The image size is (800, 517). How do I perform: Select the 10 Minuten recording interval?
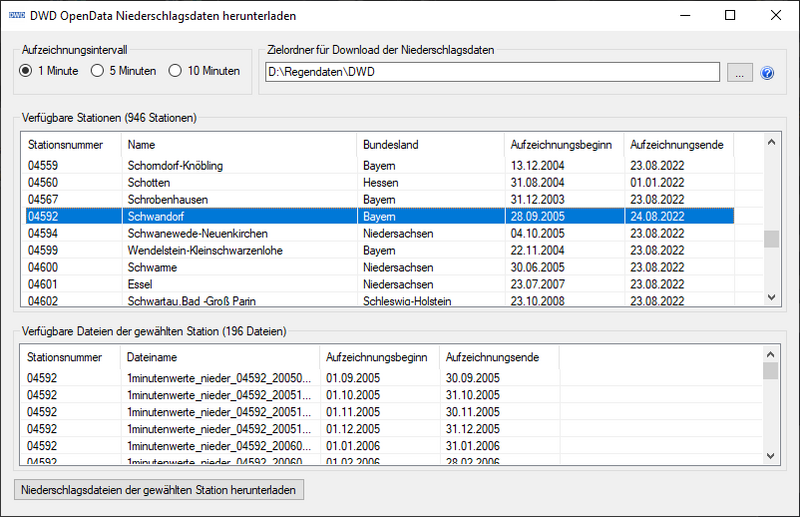click(204, 71)
